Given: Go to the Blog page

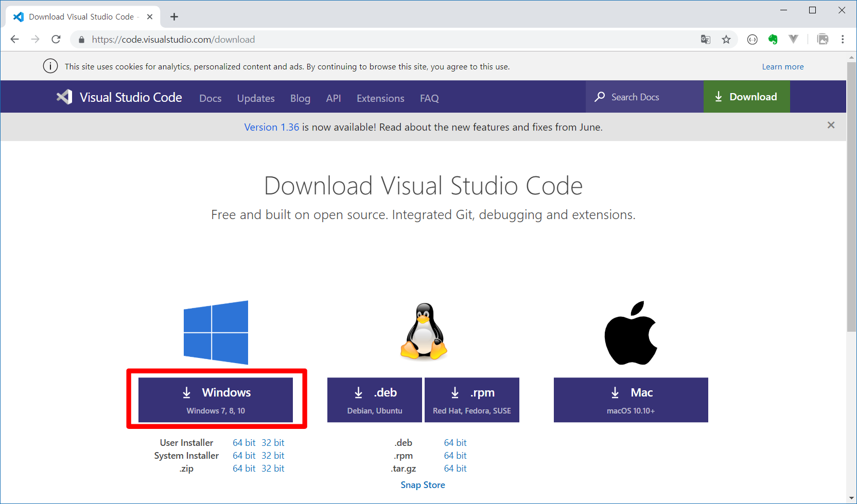Looking at the screenshot, I should coord(300,98).
